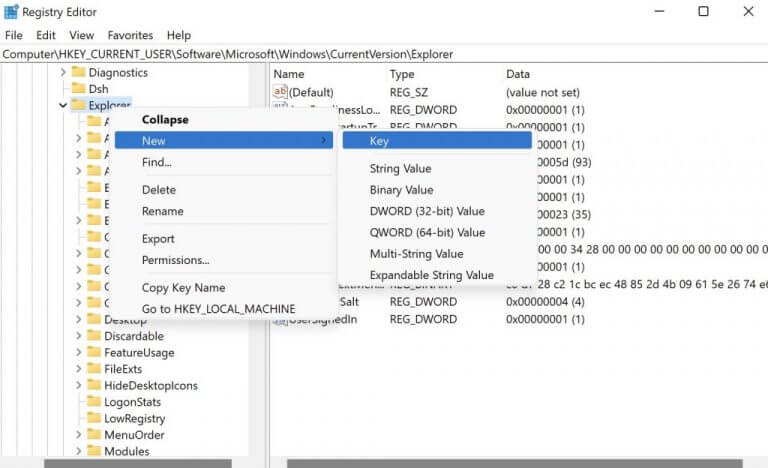This screenshot has width=768, height=468.
Task: Choose Copy Key Name from context menu
Action: coord(183,288)
